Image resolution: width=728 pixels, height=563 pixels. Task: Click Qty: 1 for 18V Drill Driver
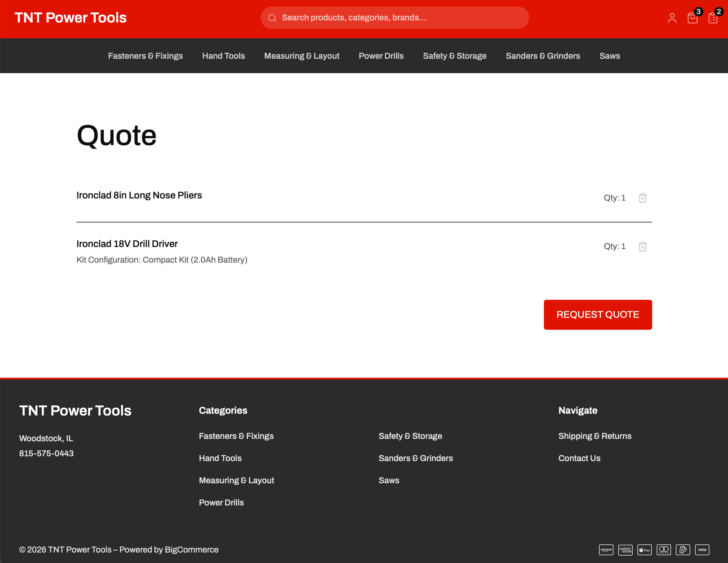coord(614,246)
